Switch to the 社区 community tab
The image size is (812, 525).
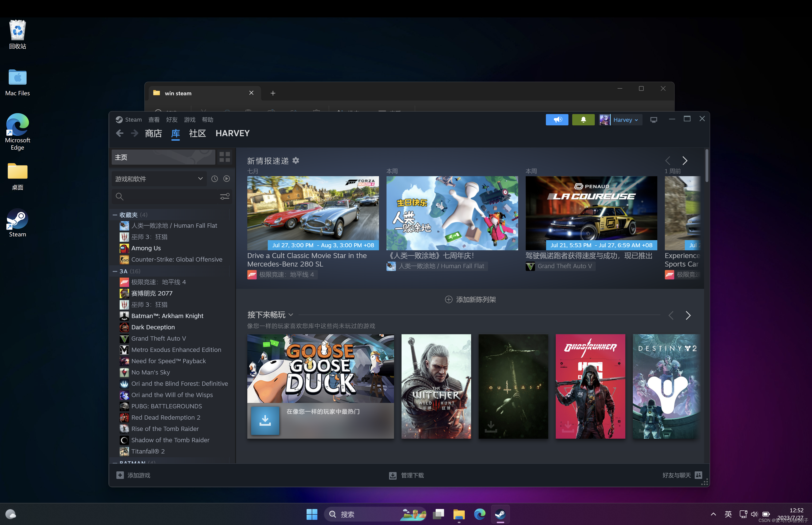point(197,133)
